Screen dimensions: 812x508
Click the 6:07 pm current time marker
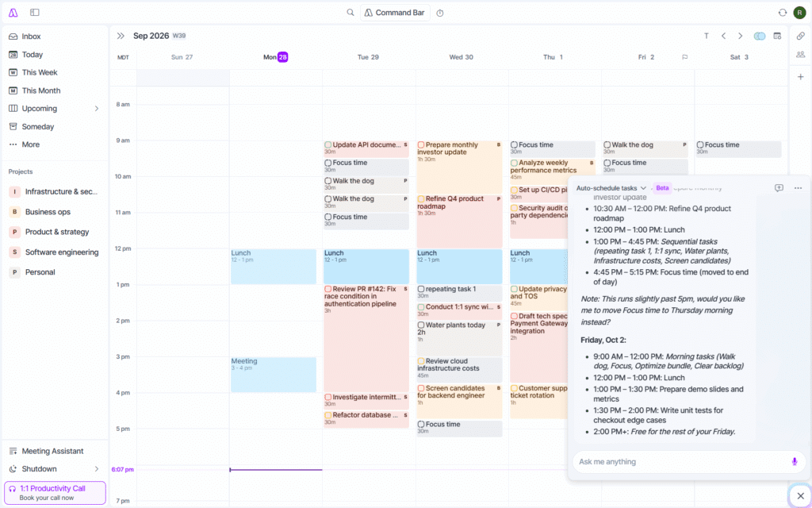coord(123,470)
